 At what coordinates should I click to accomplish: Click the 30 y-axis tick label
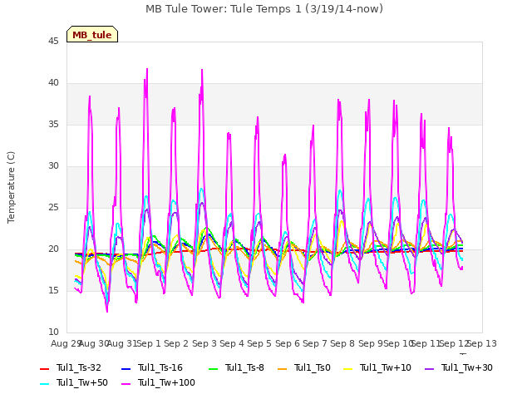tap(53, 166)
